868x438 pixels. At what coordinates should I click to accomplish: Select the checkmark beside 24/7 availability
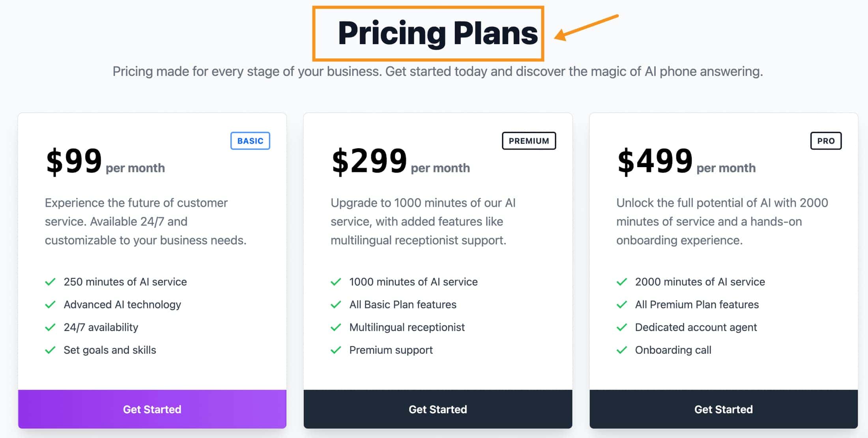50,328
